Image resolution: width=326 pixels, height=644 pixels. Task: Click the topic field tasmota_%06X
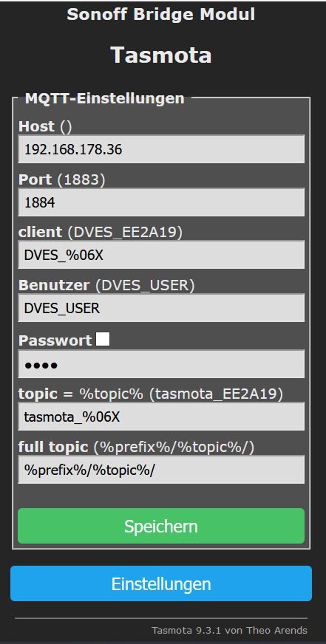(161, 417)
